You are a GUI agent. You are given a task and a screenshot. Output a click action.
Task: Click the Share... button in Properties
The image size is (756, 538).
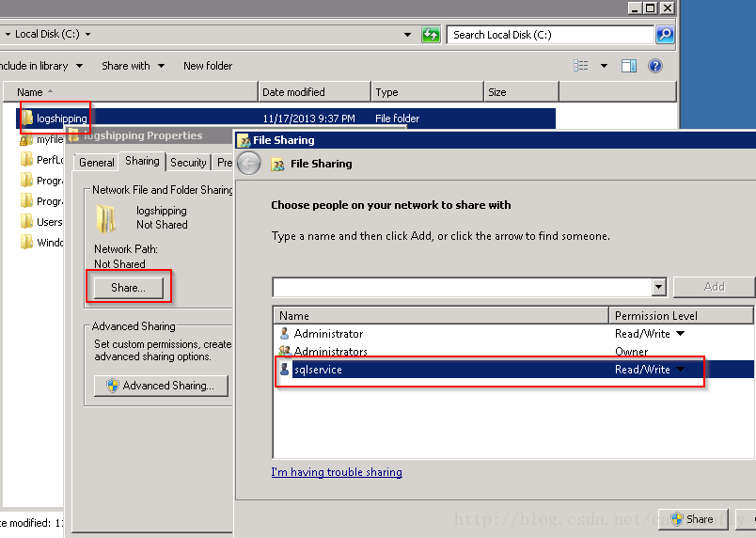(128, 288)
